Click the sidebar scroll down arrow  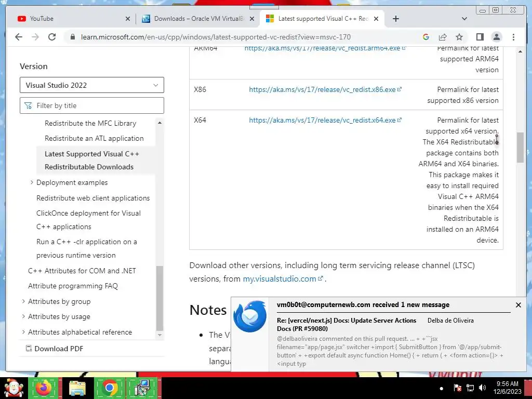159,335
